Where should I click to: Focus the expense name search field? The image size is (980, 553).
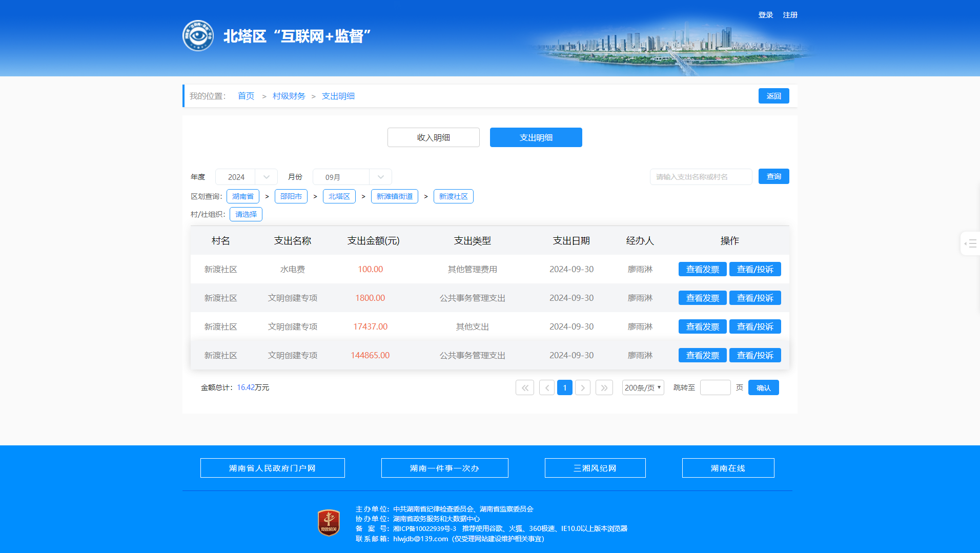point(700,177)
